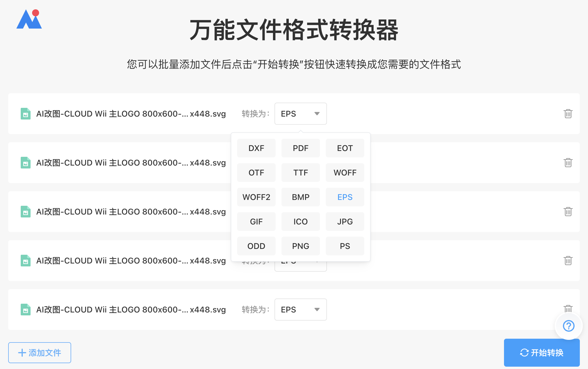588x369 pixels.
Task: Select the WOFF2 format option
Action: (x=256, y=197)
